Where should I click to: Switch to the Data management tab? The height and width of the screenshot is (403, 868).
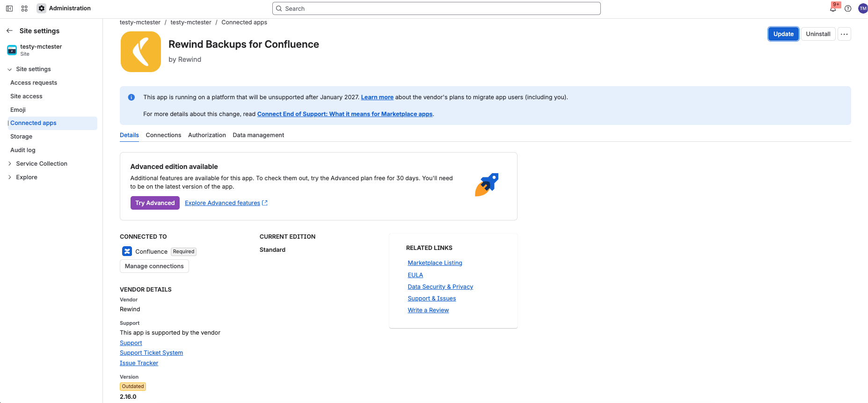(258, 135)
